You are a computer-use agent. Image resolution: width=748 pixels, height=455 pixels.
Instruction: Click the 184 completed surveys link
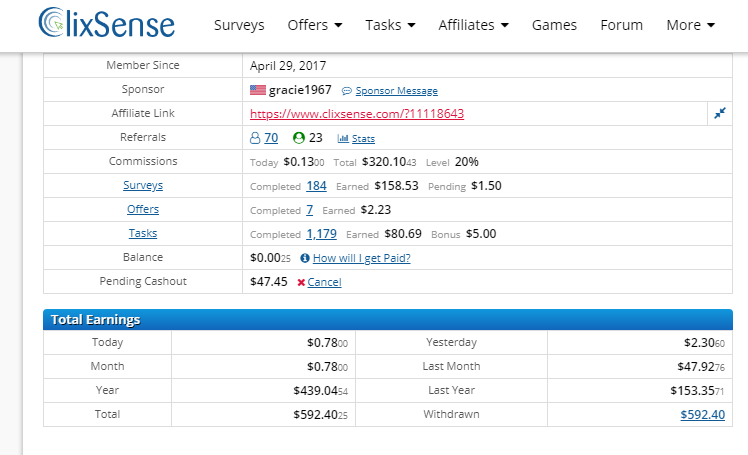pyautogui.click(x=316, y=186)
